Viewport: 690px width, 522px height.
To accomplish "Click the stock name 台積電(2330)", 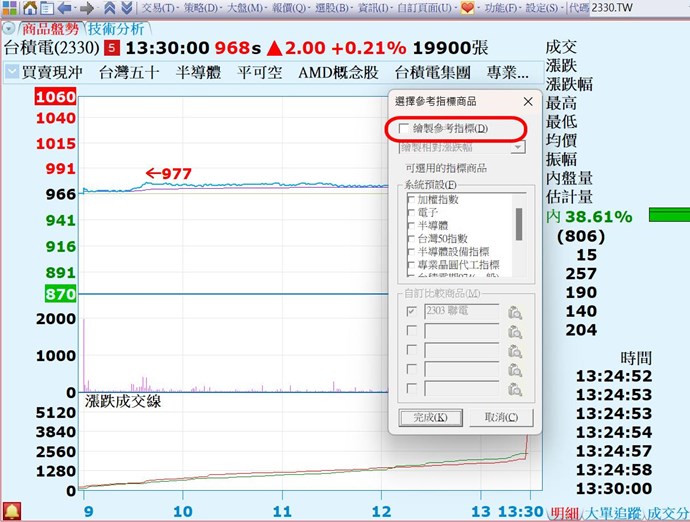I will pos(52,48).
